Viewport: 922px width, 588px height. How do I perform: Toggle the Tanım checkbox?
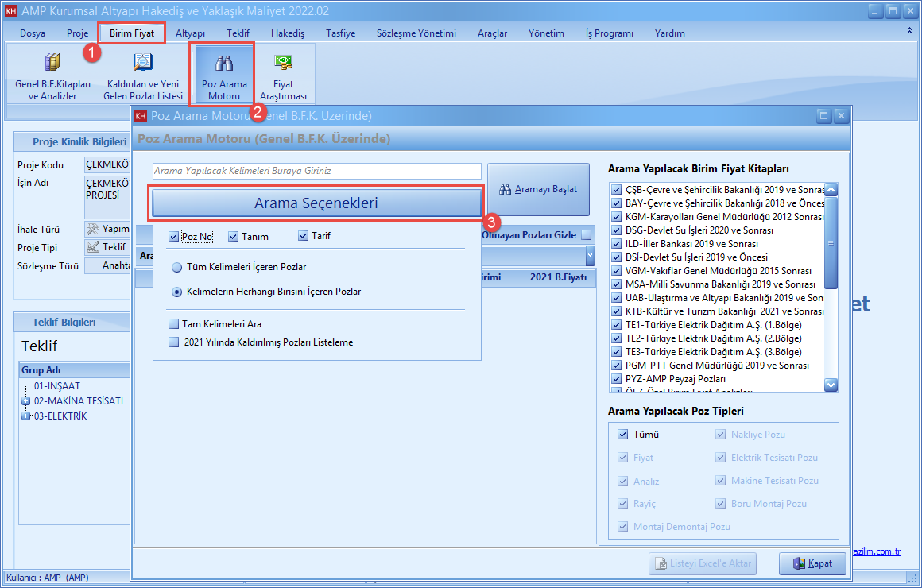click(234, 236)
